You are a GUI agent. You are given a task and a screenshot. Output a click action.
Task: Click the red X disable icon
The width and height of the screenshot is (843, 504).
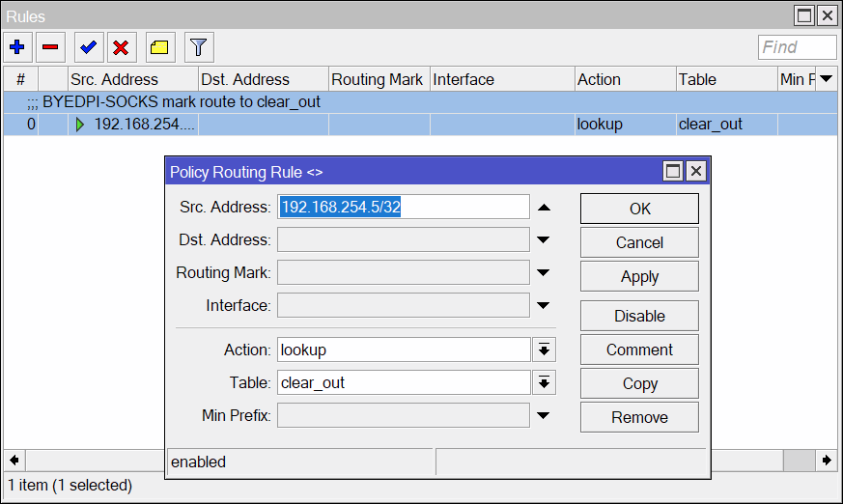point(122,47)
